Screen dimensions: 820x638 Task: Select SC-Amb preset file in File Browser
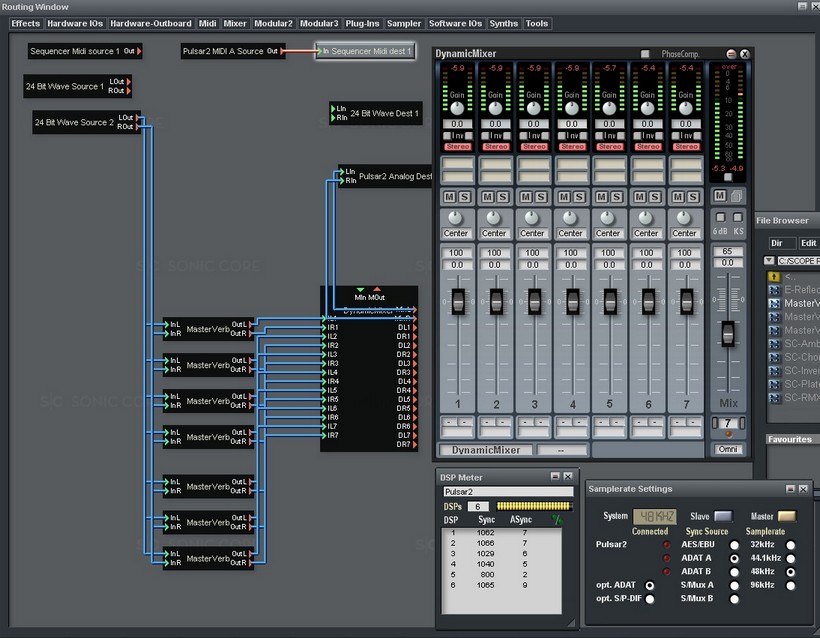(794, 344)
